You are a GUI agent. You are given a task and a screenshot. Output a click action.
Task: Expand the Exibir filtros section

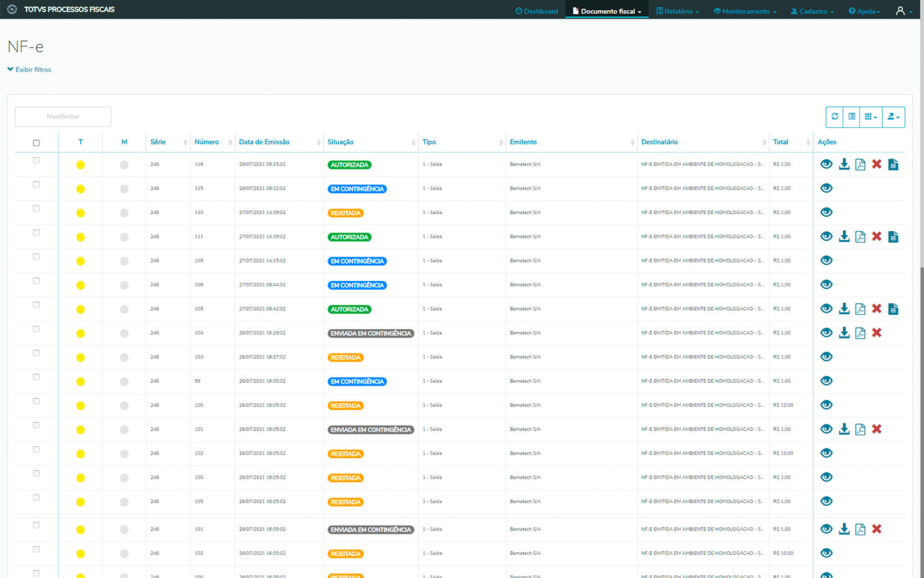29,69
